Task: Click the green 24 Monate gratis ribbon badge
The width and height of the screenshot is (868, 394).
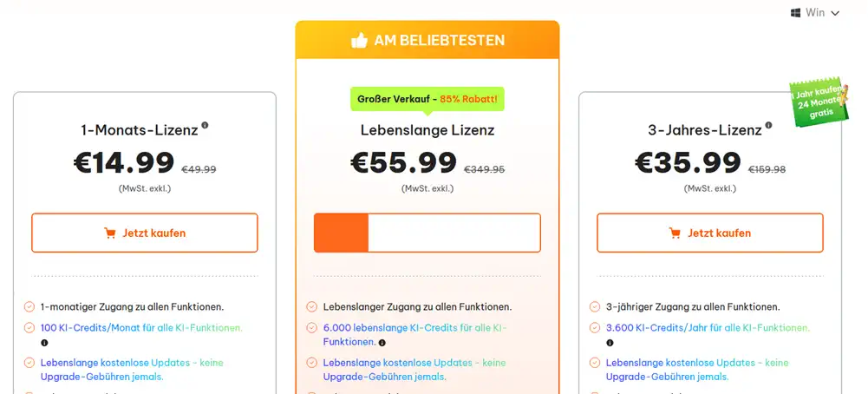Action: pyautogui.click(x=819, y=102)
